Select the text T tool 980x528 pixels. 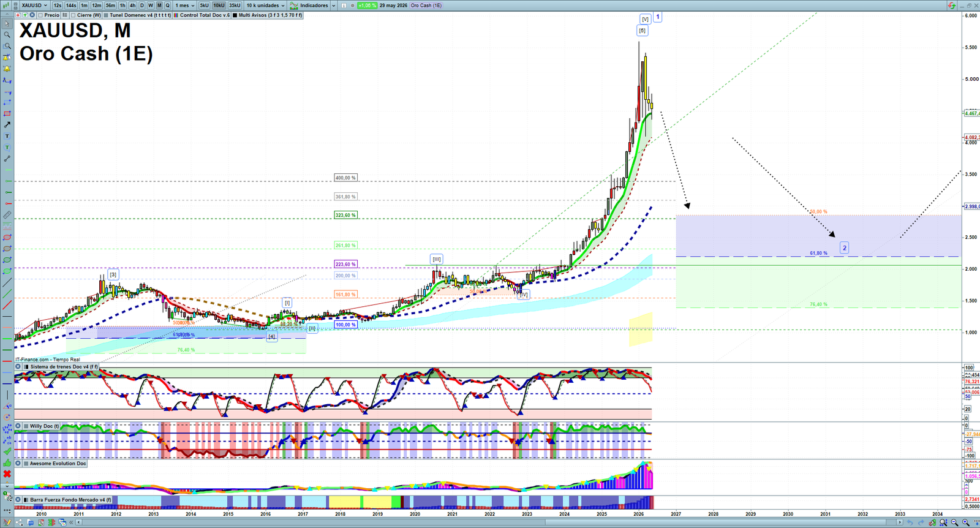[7, 136]
